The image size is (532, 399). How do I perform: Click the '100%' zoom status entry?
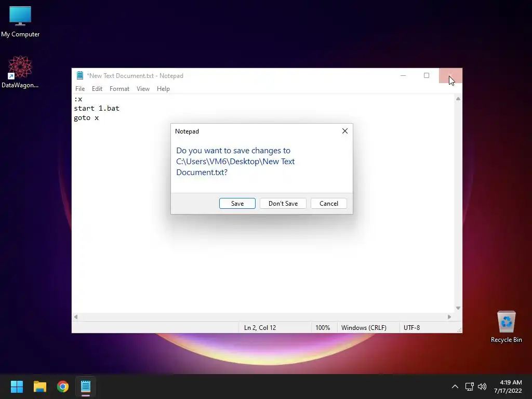coord(323,327)
